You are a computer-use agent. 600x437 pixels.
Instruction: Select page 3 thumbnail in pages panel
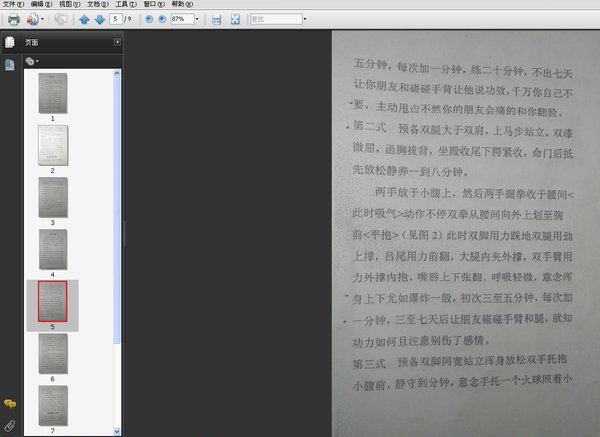coord(52,197)
